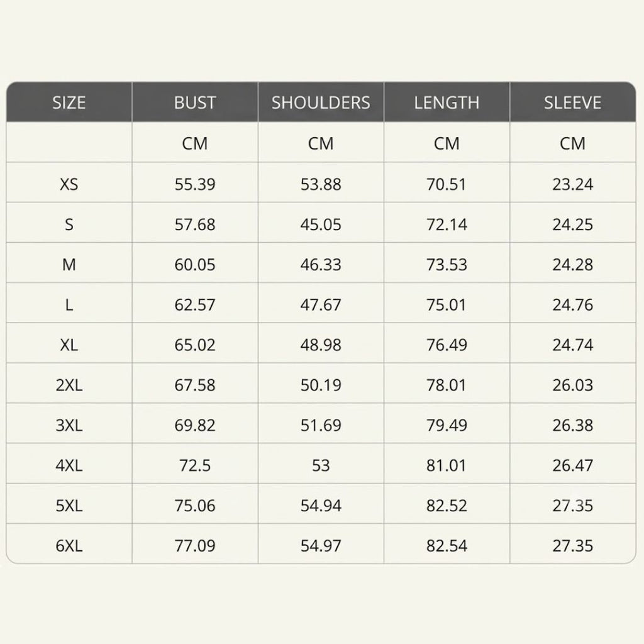Click the SHOULDERS column header
The height and width of the screenshot is (644, 644).
[x=321, y=103]
